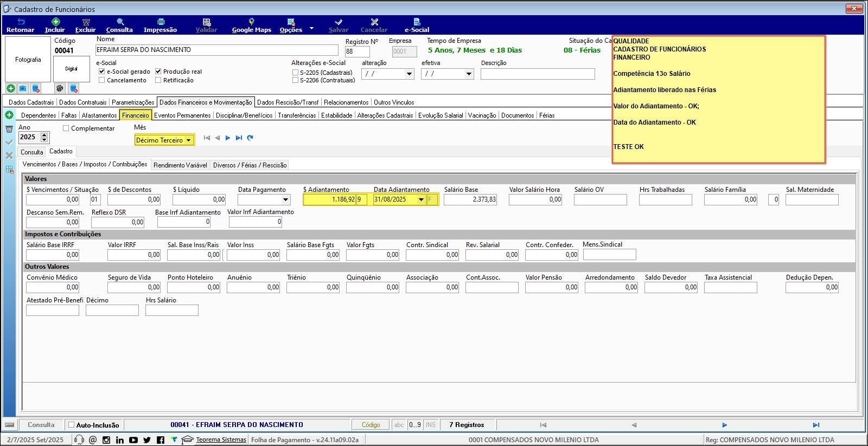Click the Nome field with EFRAIM SERPA DO NASCIMENTO
This screenshot has width=868, height=446.
(217, 50)
